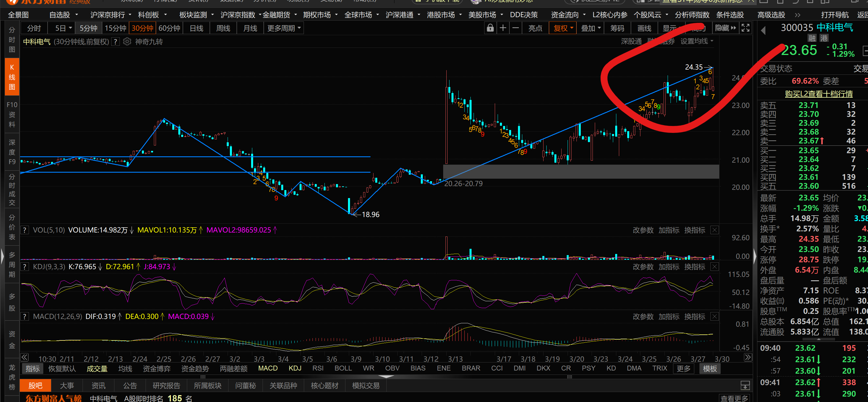Select the 30分钟 period
Viewport: 868px width, 402px height.
pyautogui.click(x=142, y=28)
